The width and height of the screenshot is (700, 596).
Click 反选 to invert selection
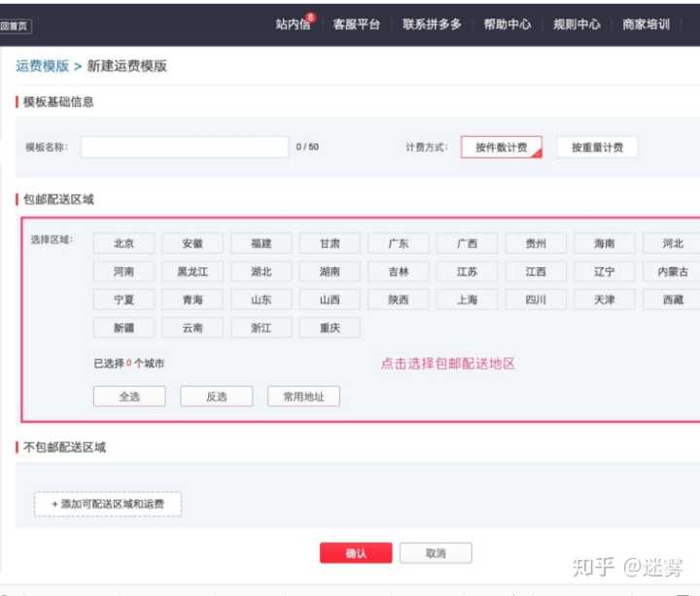coord(217,397)
